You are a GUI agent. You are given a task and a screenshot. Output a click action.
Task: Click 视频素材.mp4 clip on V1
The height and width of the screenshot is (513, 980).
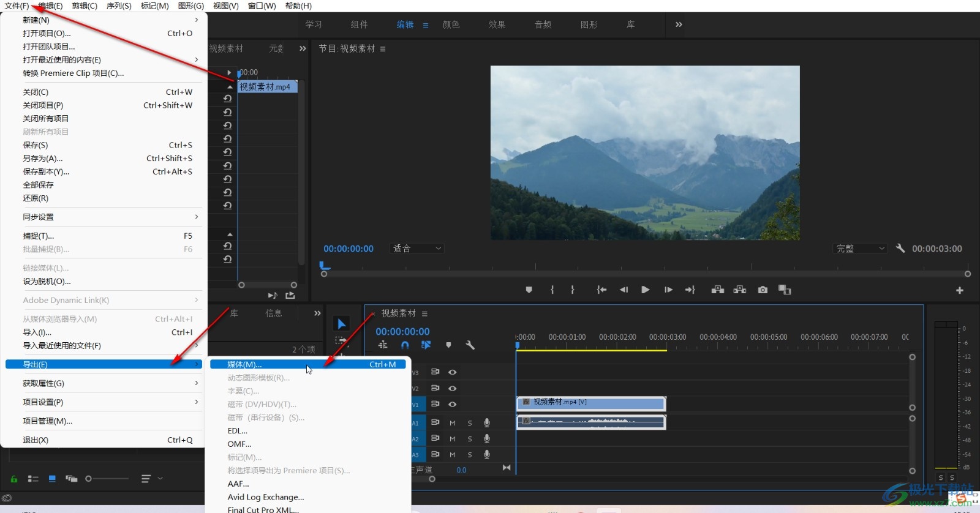point(591,403)
